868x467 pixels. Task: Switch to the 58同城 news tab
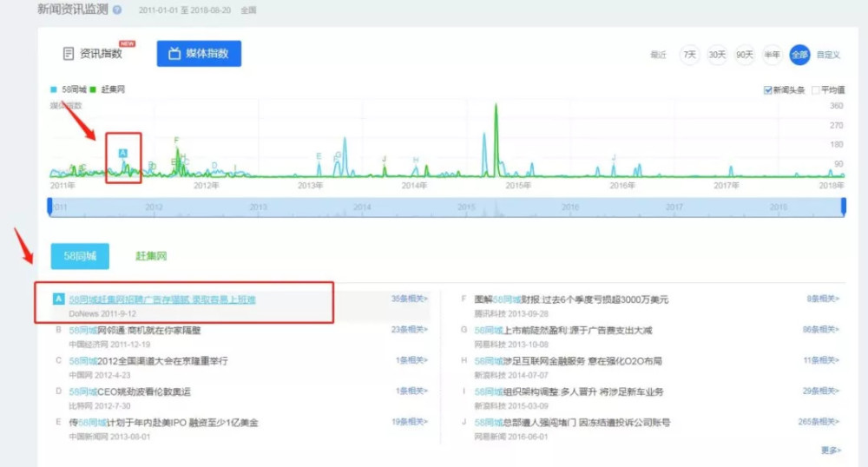(80, 256)
